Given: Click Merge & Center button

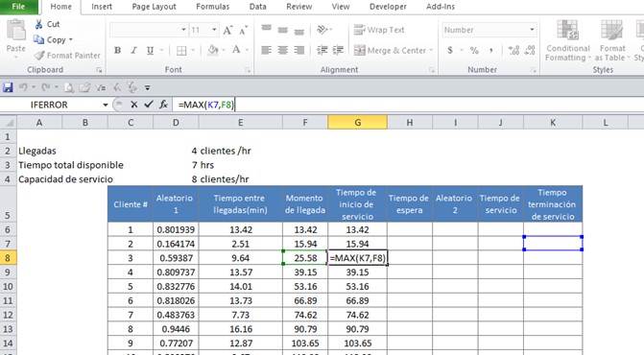Looking at the screenshot, I should 390,50.
